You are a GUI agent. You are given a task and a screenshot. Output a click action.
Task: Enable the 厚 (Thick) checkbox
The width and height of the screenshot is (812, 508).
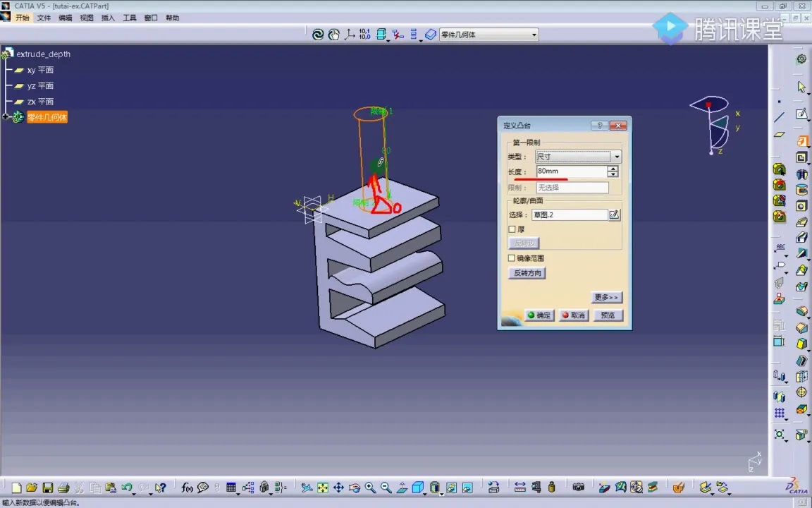coord(512,229)
